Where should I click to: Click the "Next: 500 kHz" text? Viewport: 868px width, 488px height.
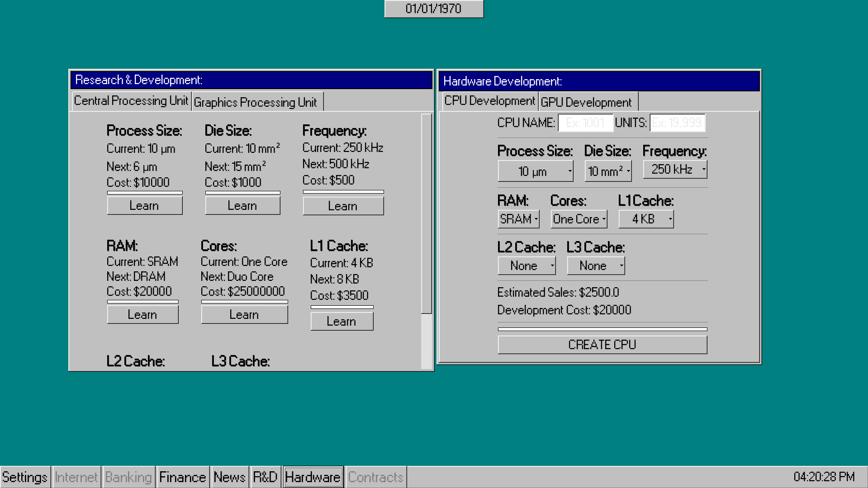(x=336, y=164)
